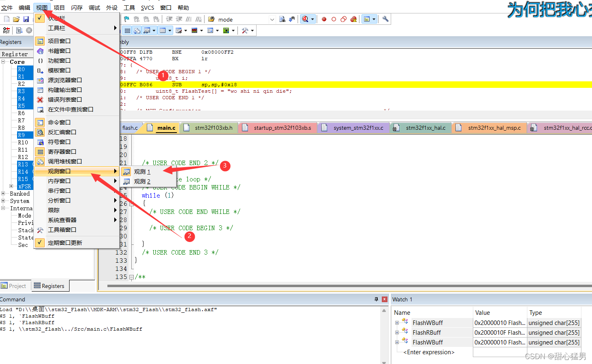Switch to the stm32f1xx_hal_msp.c tab
This screenshot has height=364, width=592.
click(x=490, y=128)
